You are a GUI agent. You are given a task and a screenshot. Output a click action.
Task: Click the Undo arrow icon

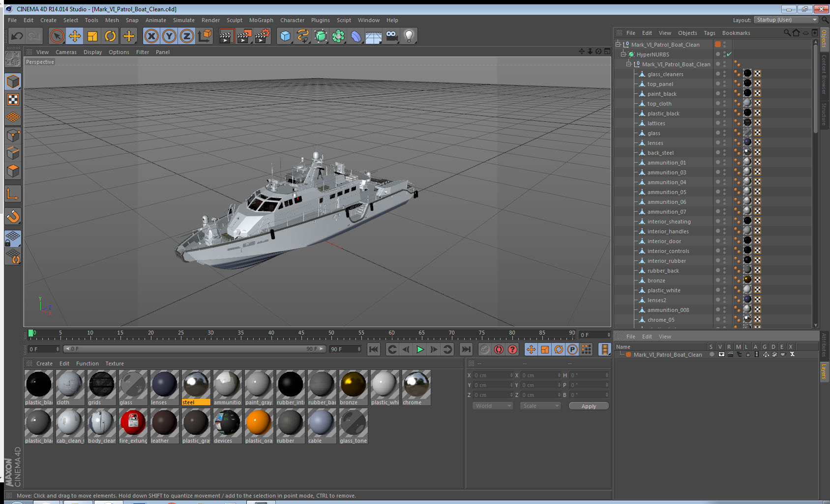[17, 36]
